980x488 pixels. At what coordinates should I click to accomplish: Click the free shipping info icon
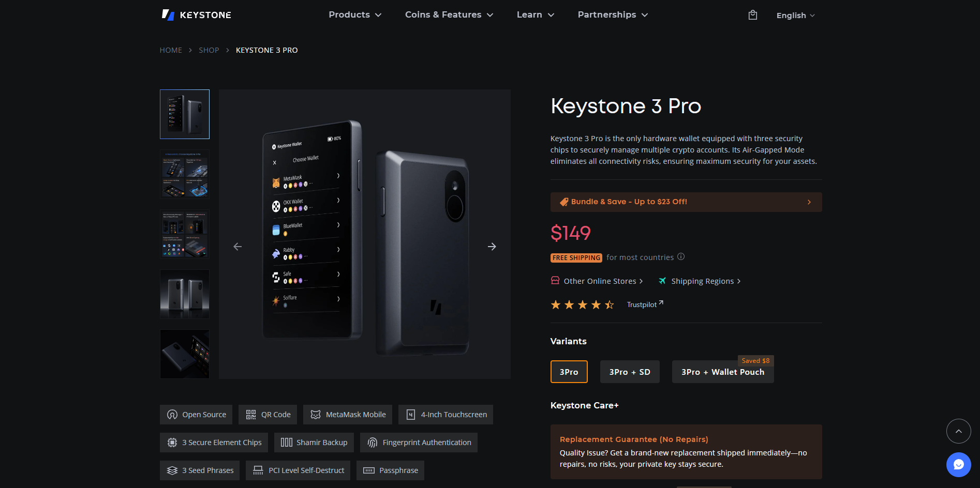tap(681, 256)
